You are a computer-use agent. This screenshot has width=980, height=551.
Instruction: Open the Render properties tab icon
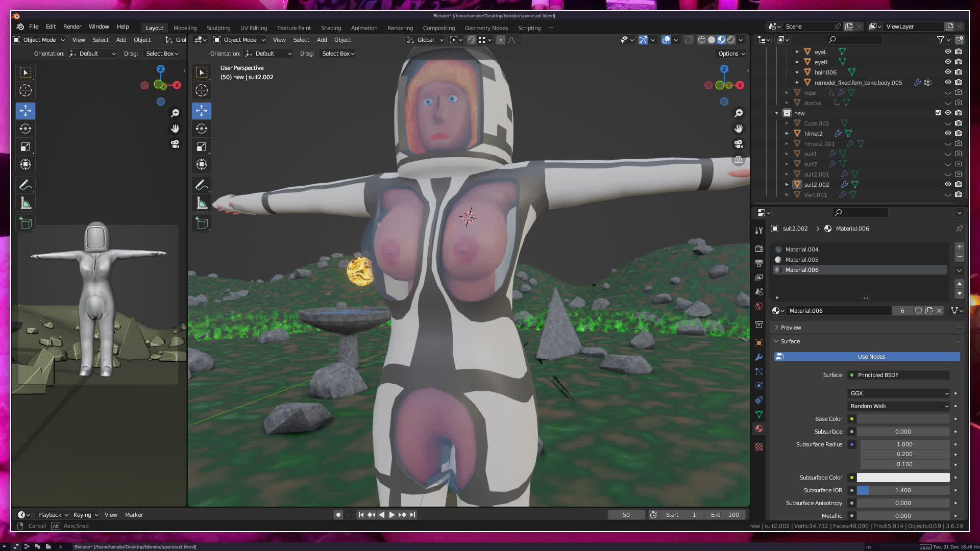[x=759, y=248]
